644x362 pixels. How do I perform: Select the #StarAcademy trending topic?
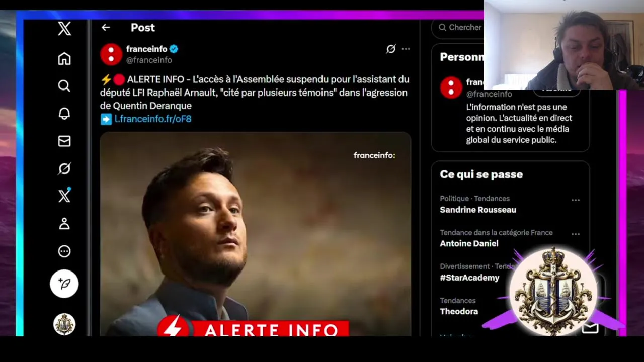point(469,278)
